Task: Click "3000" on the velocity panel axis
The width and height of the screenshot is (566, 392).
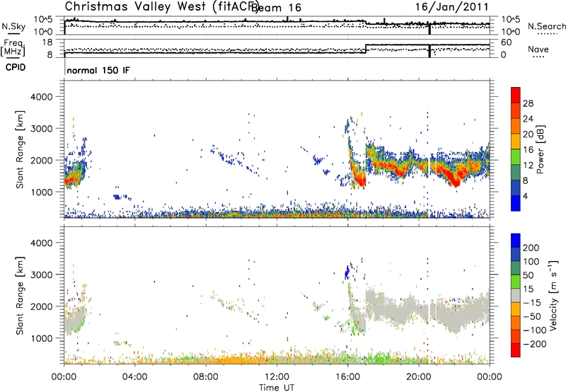Action: [41, 275]
